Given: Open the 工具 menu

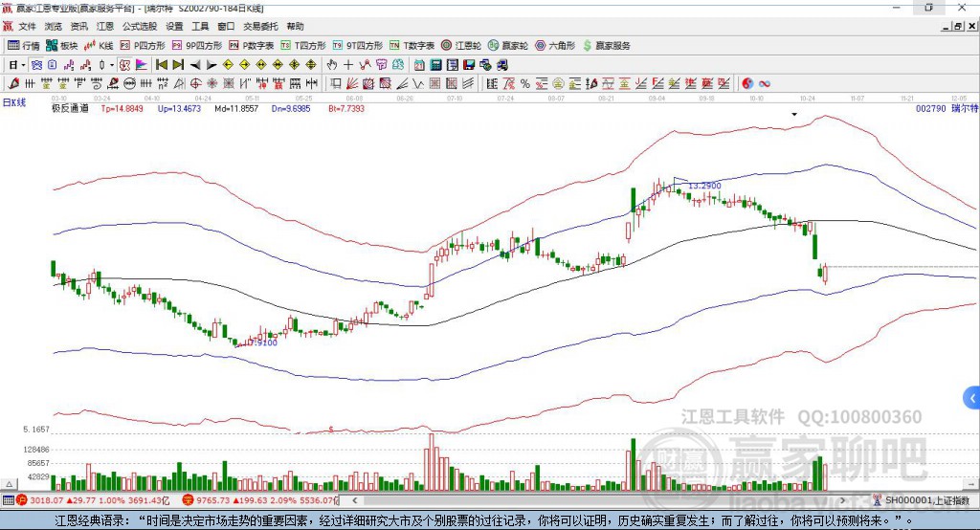Looking at the screenshot, I should point(200,26).
